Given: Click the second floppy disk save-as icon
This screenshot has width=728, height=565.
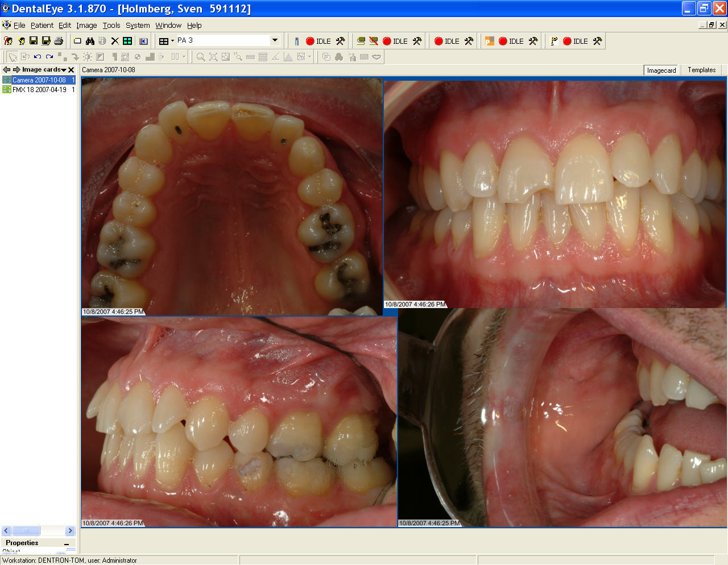Looking at the screenshot, I should click(46, 41).
